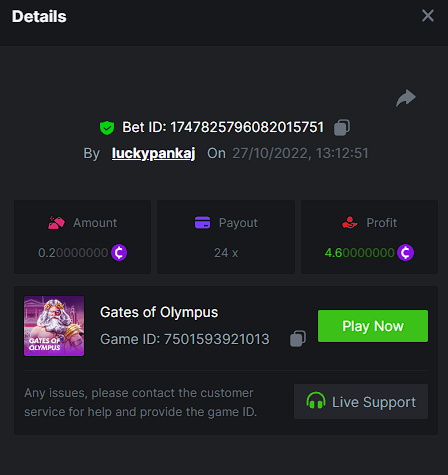448x475 pixels.
Task: Close the Details dialog
Action: click(x=428, y=16)
